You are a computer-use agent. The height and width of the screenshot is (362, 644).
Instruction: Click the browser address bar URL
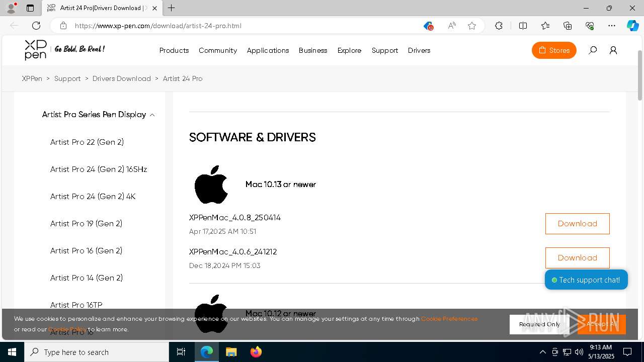click(x=158, y=26)
